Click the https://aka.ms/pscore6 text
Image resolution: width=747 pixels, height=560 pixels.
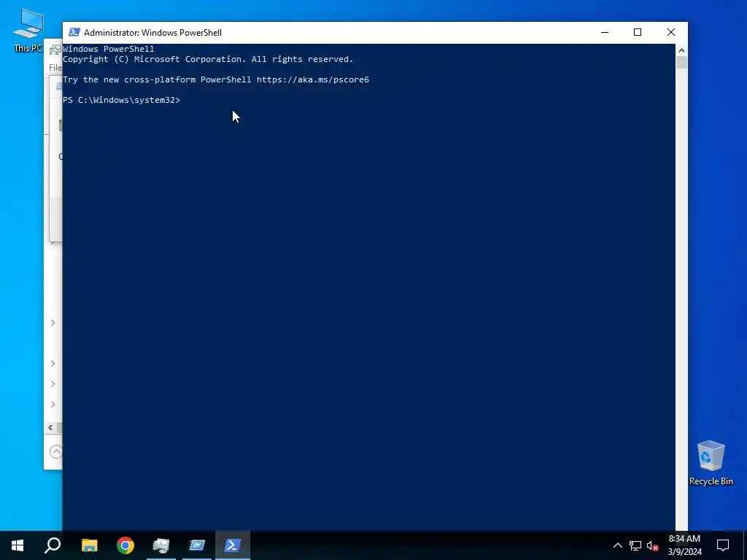(x=313, y=79)
